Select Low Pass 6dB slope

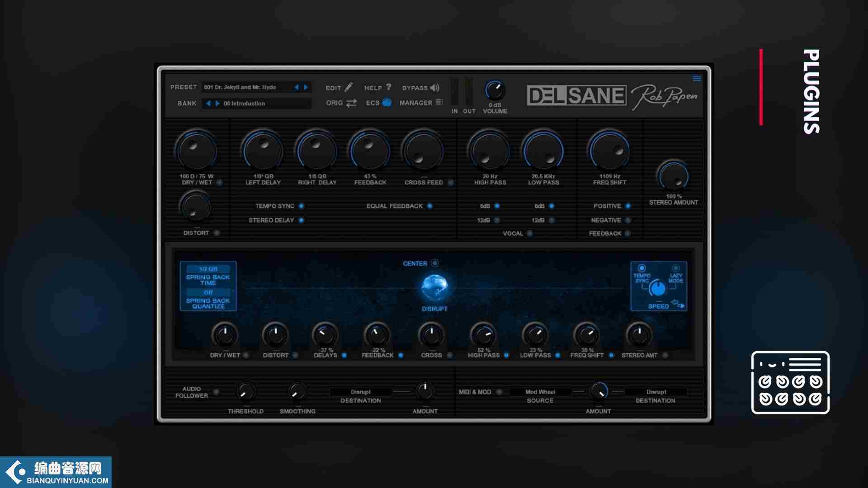(x=552, y=206)
